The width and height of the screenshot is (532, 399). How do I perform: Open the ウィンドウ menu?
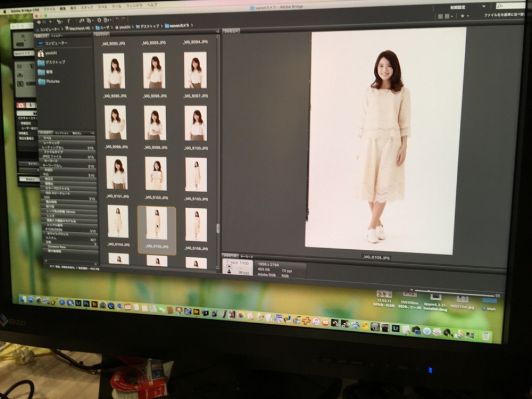pyautogui.click(x=134, y=6)
